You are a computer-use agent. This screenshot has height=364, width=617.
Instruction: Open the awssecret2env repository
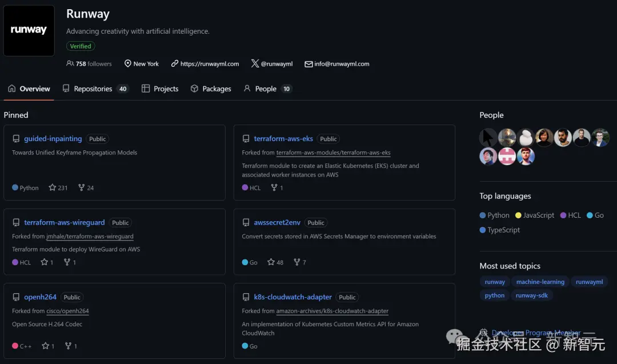pyautogui.click(x=277, y=222)
